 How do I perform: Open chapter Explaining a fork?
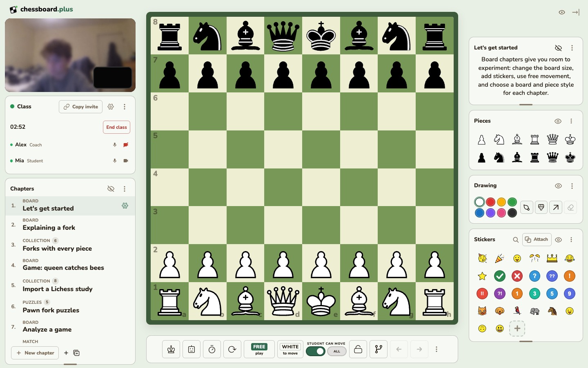(x=70, y=225)
